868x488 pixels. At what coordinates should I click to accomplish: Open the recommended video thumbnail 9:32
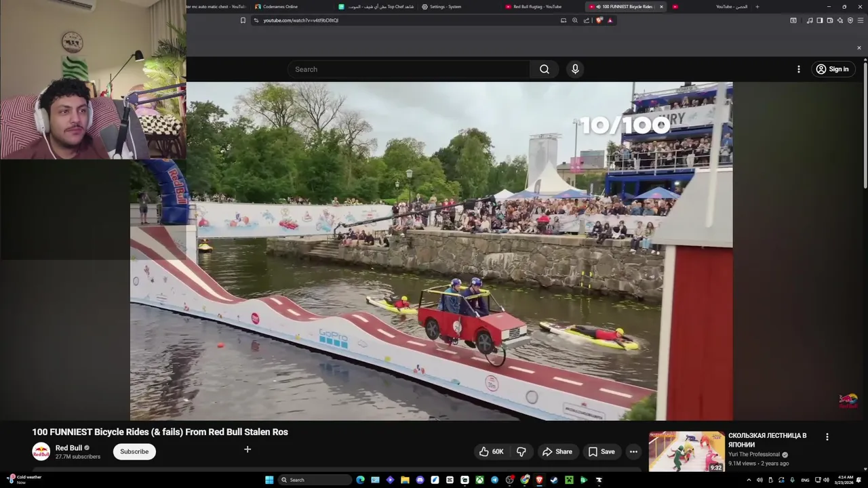point(686,451)
